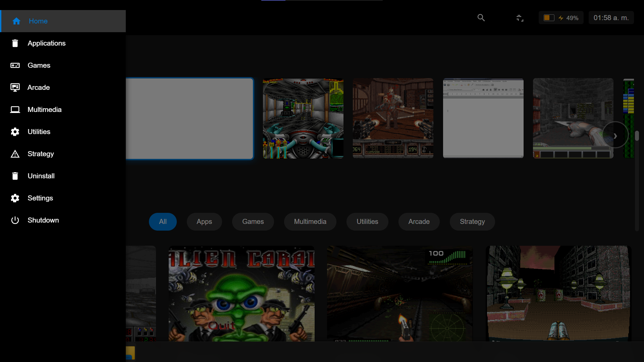Viewport: 644px width, 362px height.
Task: Open Settings in the sidebar
Action: (x=40, y=198)
